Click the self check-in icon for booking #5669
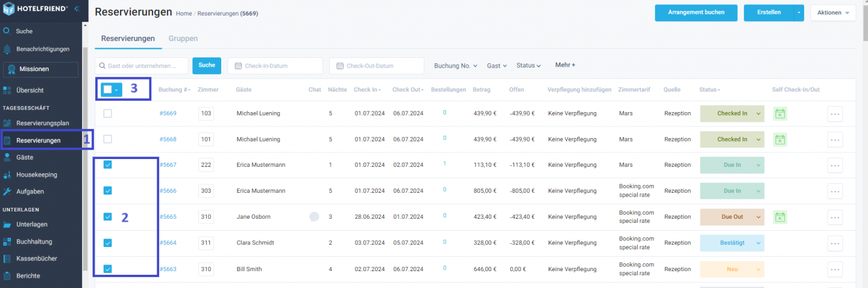Image resolution: width=868 pixels, height=288 pixels. [x=780, y=113]
